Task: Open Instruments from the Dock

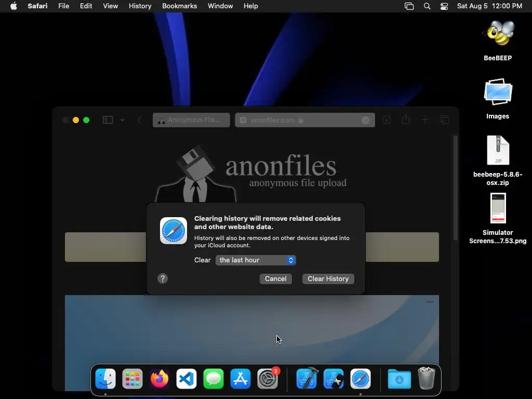Action: click(334, 379)
